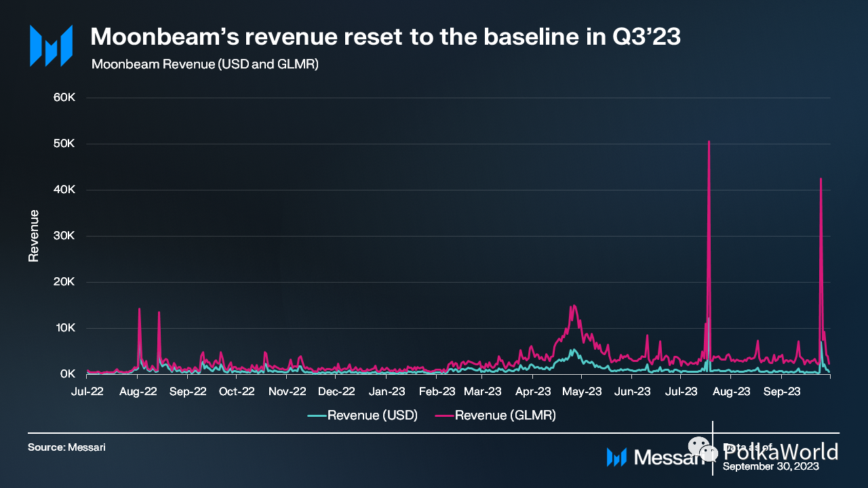Click the Sep-22 x-axis label
Image resolution: width=868 pixels, height=488 pixels.
click(x=188, y=392)
